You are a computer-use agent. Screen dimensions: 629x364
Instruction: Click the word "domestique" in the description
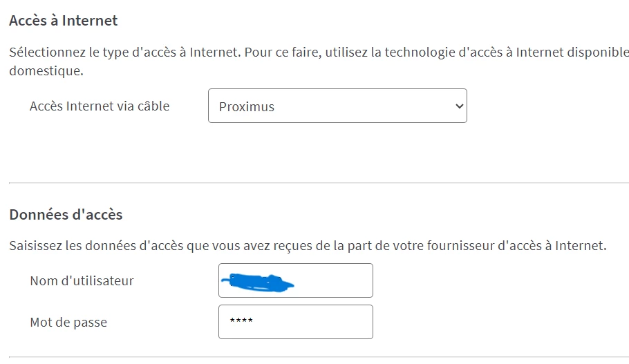pos(46,70)
